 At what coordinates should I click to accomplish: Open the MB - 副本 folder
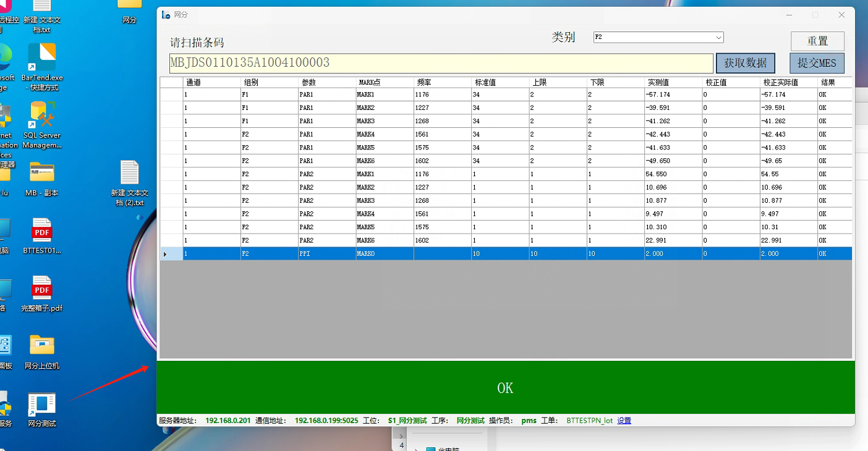tap(42, 175)
